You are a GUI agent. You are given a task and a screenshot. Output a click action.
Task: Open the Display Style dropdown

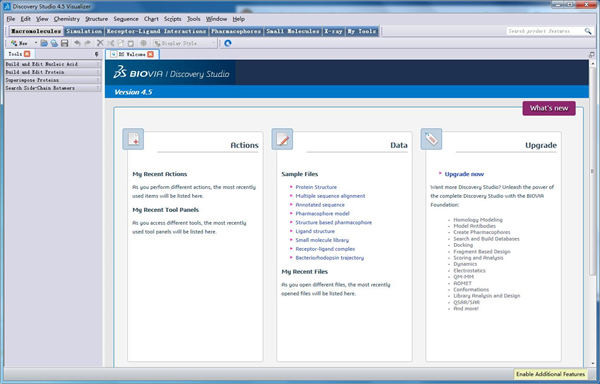pyautogui.click(x=185, y=43)
